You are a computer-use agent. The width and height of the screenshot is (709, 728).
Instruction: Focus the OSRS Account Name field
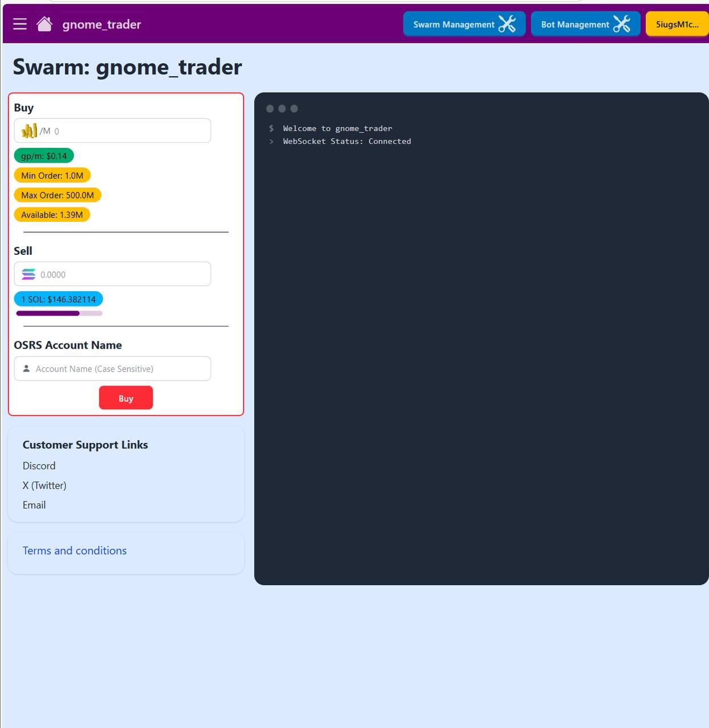113,369
